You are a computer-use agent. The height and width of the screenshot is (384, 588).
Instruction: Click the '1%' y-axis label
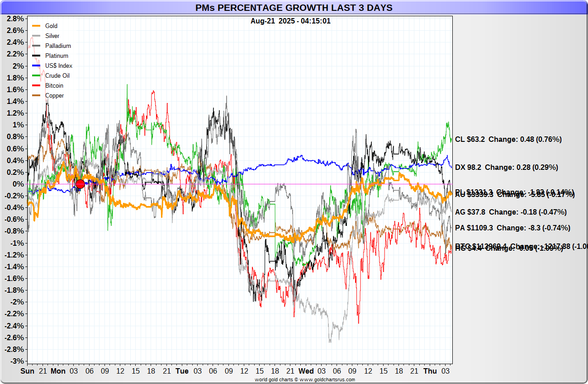pyautogui.click(x=18, y=125)
